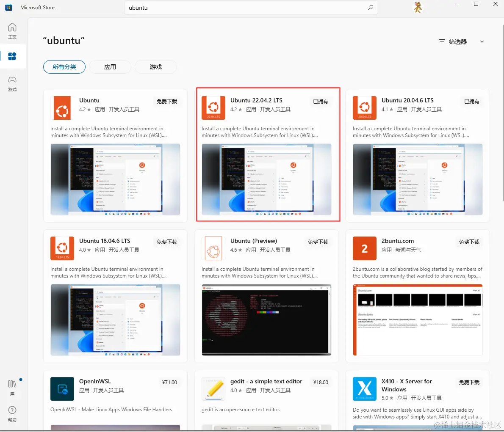This screenshot has width=504, height=432.
Task: Click the ¥18.00 price for gedit
Action: 321,382
